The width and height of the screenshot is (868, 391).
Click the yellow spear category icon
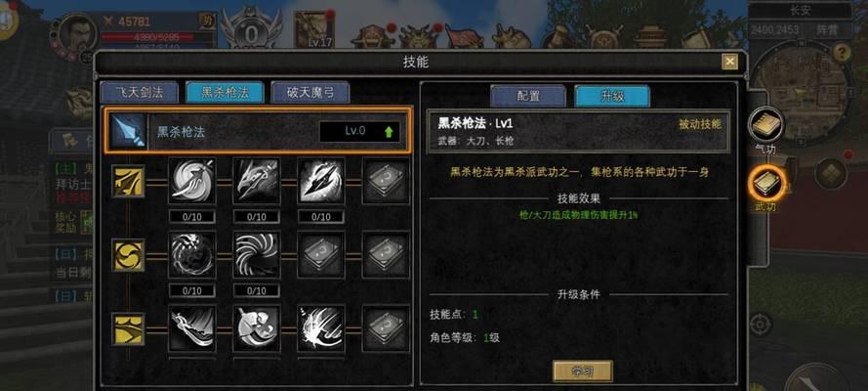pos(129,181)
